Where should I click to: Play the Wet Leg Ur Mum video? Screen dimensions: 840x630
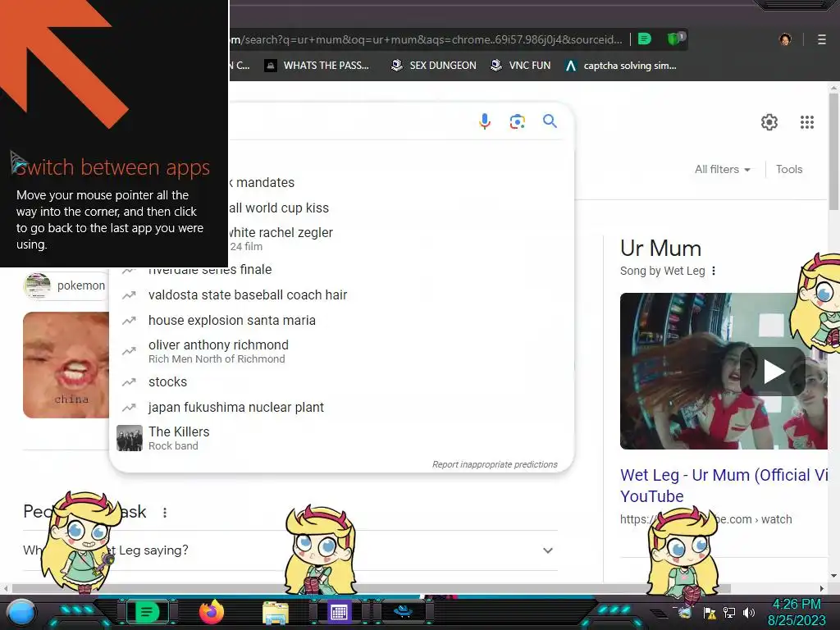[x=773, y=372]
